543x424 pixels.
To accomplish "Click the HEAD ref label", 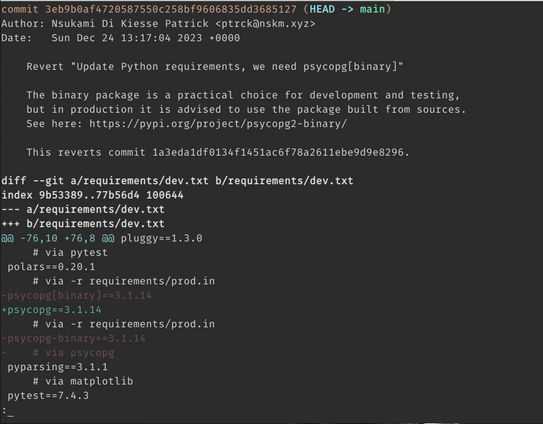I will tap(322, 9).
